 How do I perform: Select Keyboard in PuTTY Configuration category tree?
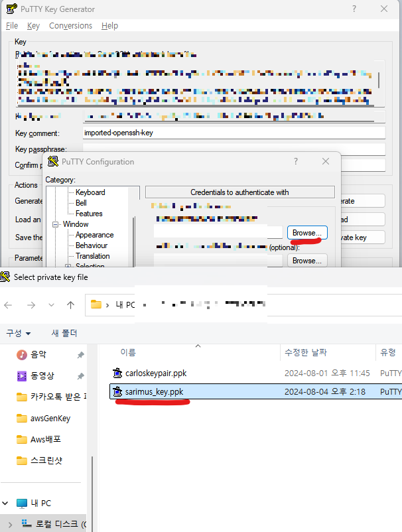[90, 192]
